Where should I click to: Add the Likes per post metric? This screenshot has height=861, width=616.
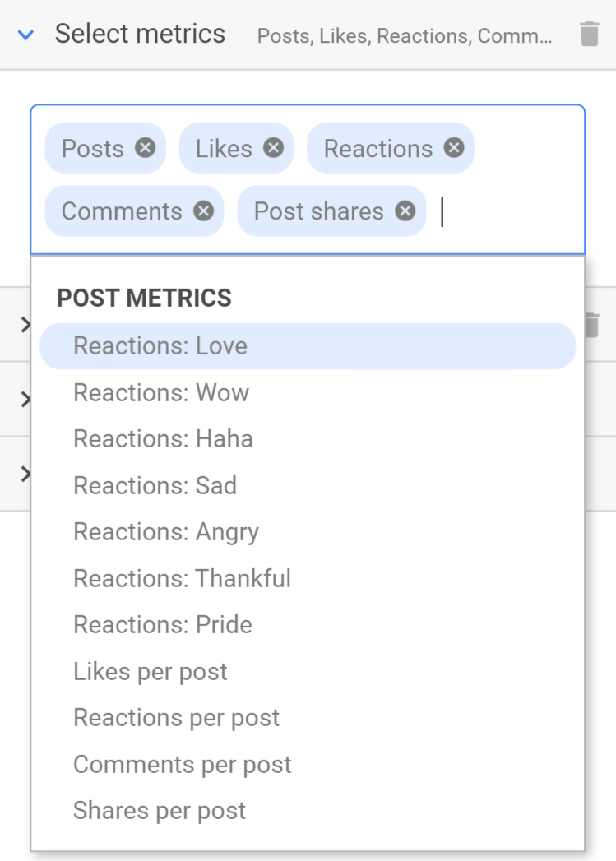151,671
